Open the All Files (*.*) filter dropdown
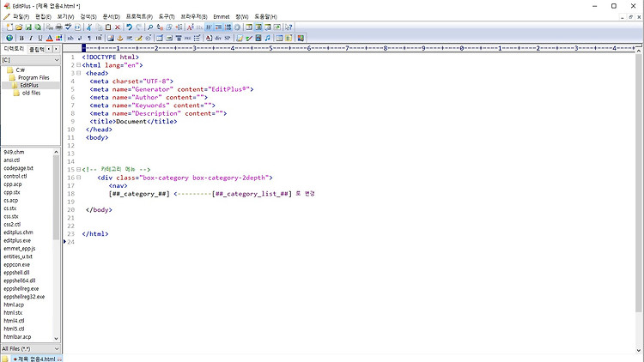 coord(57,348)
